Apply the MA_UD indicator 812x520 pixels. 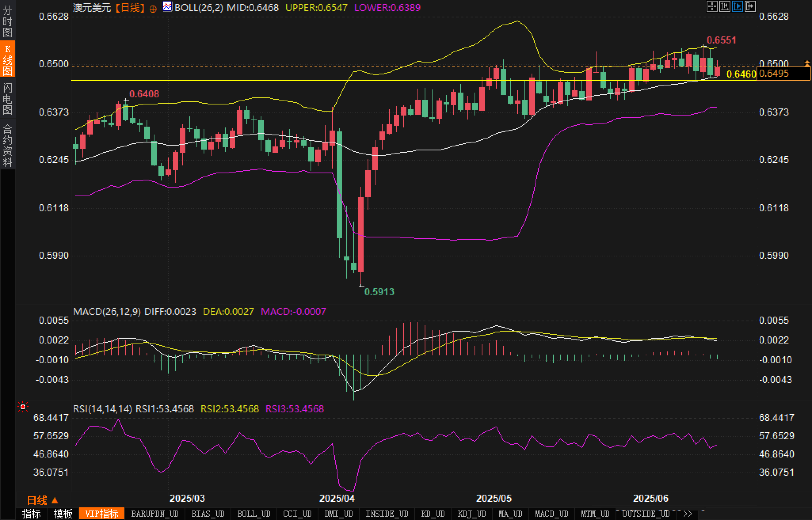click(x=511, y=514)
